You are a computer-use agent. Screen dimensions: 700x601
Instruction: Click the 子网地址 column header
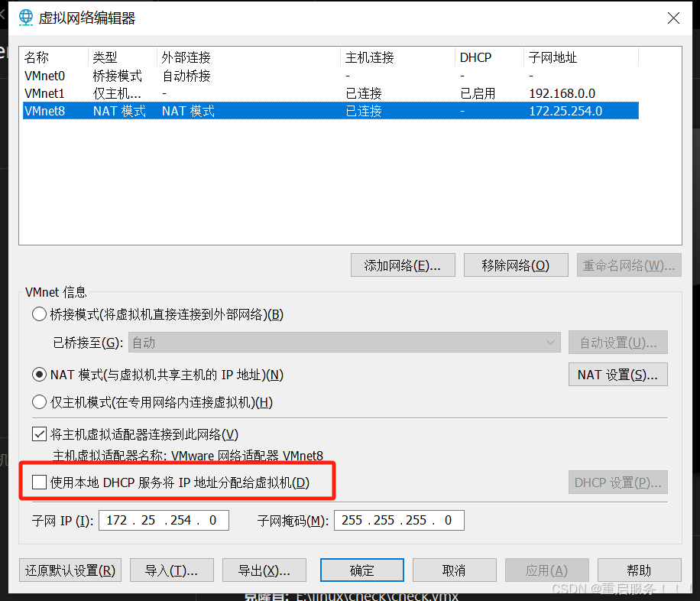click(582, 57)
